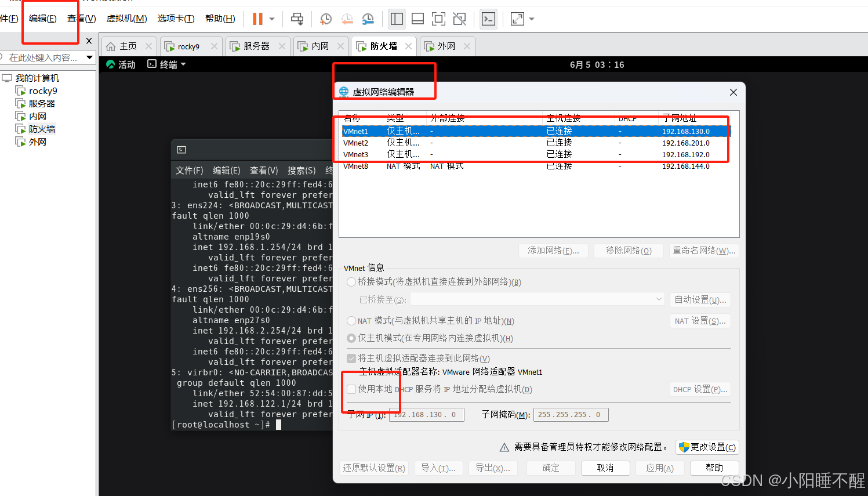868x496 pixels.
Task: Click the home icon on 主页 tab
Action: tap(111, 46)
